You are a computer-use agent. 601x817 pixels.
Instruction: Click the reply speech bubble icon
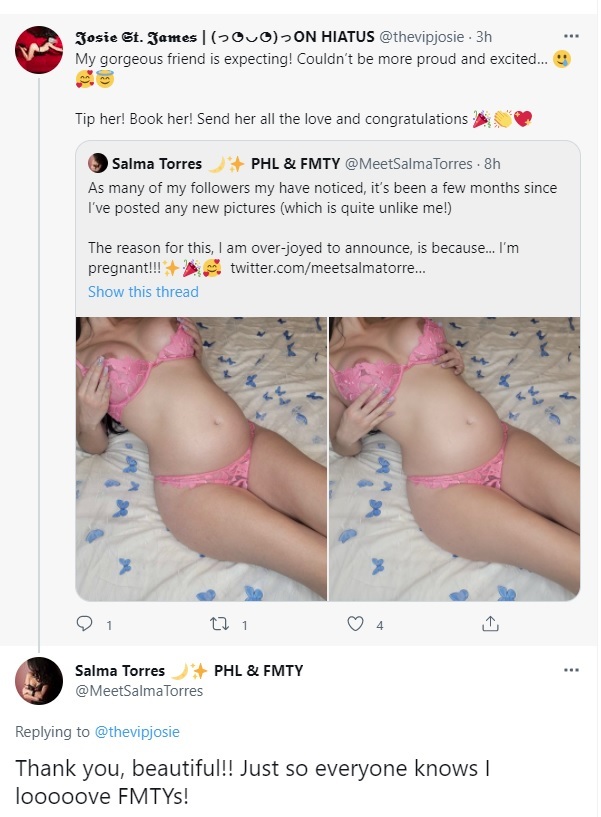tap(84, 625)
